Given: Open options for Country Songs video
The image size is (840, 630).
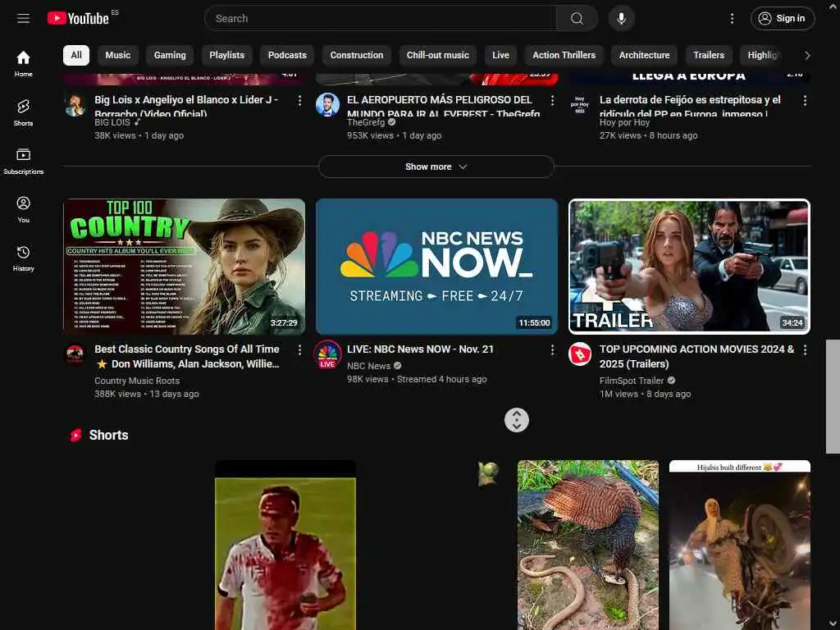Looking at the screenshot, I should click(299, 349).
